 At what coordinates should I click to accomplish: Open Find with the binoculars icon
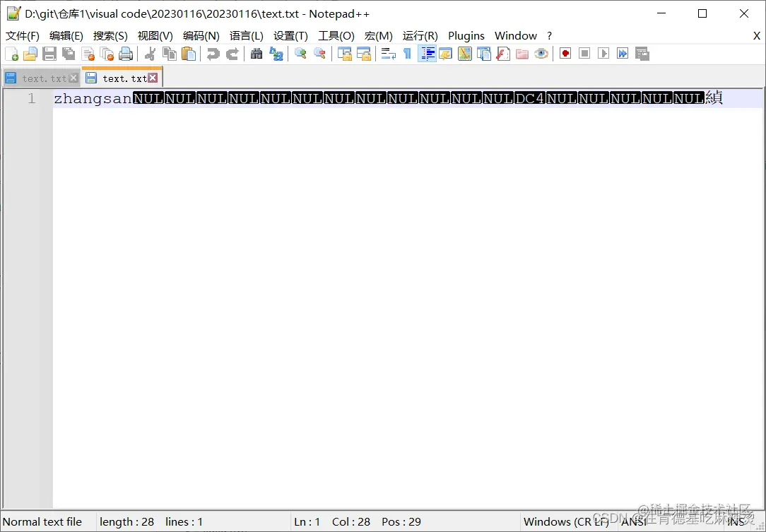pos(257,54)
